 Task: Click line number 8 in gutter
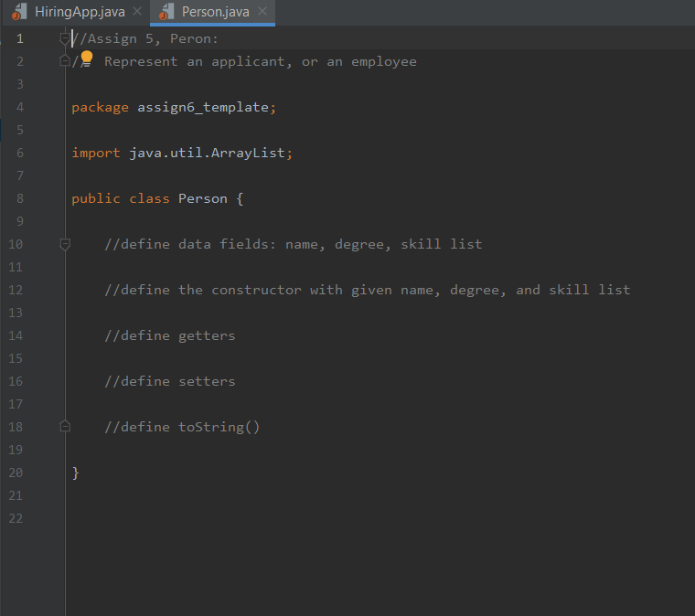tap(20, 198)
